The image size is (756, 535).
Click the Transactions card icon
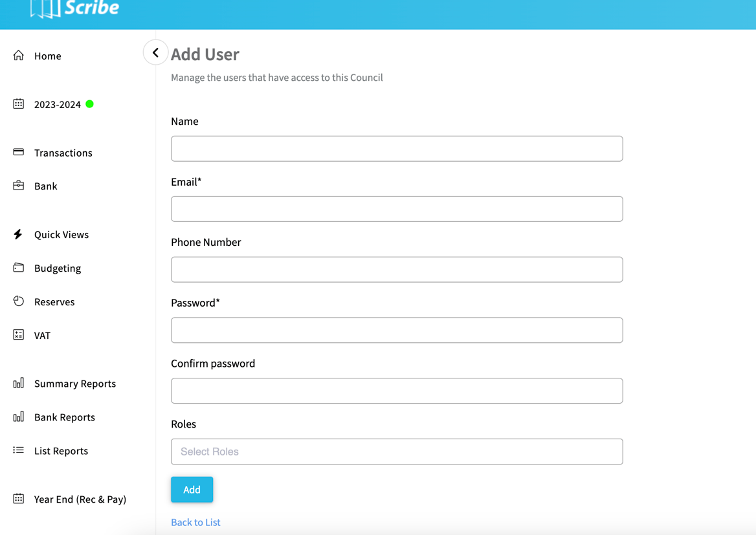pyautogui.click(x=19, y=153)
